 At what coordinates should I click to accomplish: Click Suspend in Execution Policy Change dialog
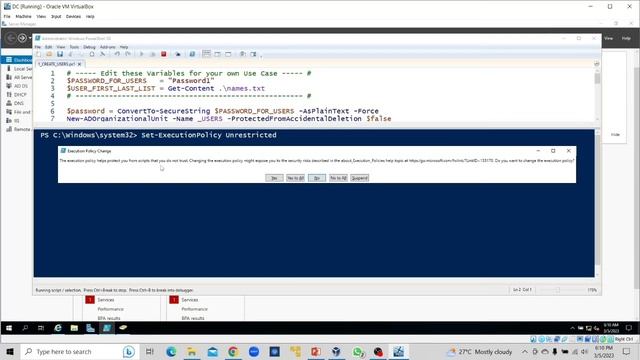[360, 178]
